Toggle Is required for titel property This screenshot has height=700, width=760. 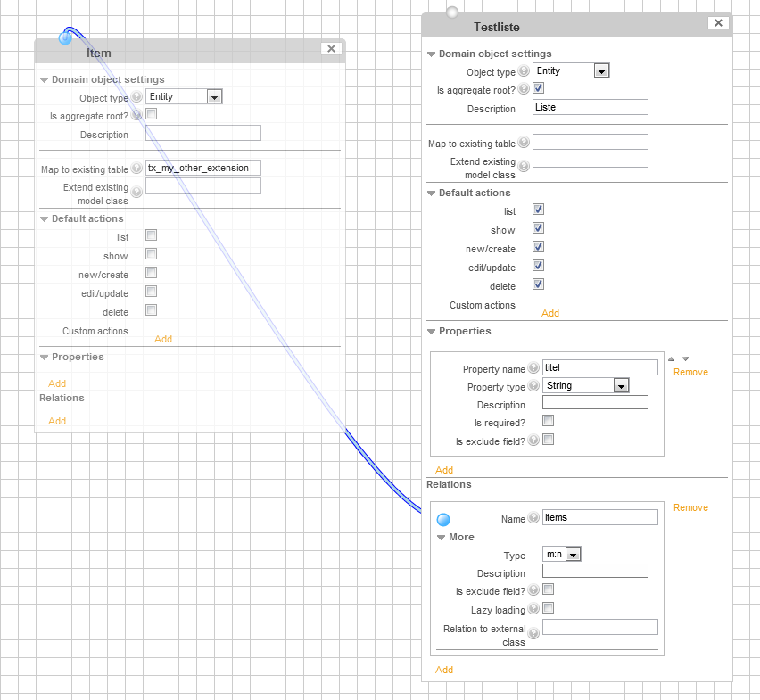point(549,421)
